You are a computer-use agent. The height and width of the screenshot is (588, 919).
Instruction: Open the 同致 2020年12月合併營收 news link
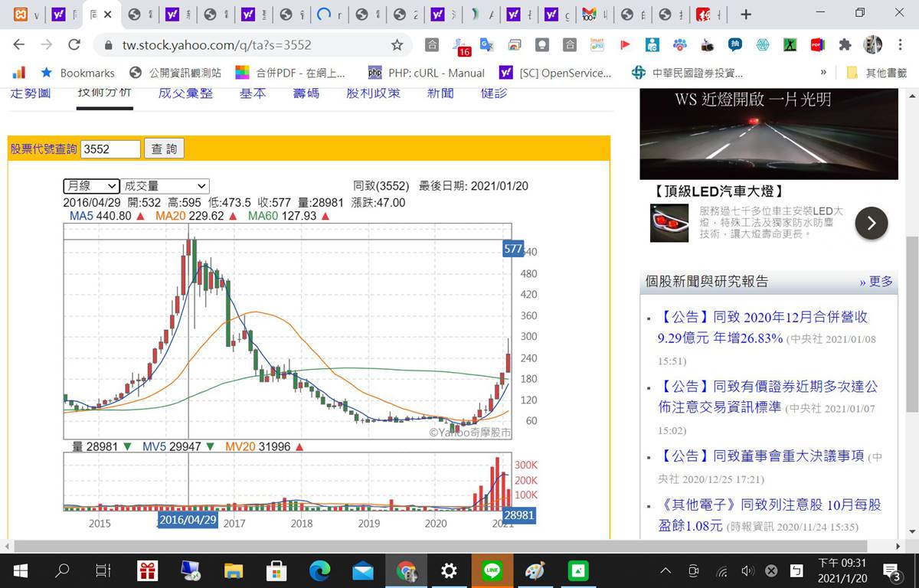click(x=762, y=327)
